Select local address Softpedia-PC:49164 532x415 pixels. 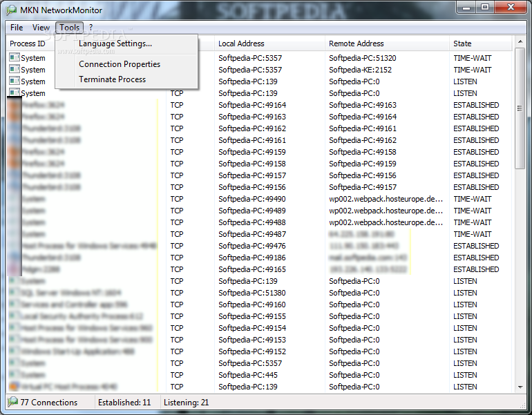252,105
